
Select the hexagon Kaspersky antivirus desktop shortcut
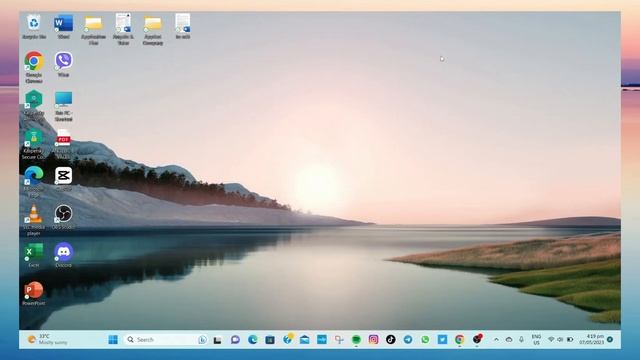point(34,104)
